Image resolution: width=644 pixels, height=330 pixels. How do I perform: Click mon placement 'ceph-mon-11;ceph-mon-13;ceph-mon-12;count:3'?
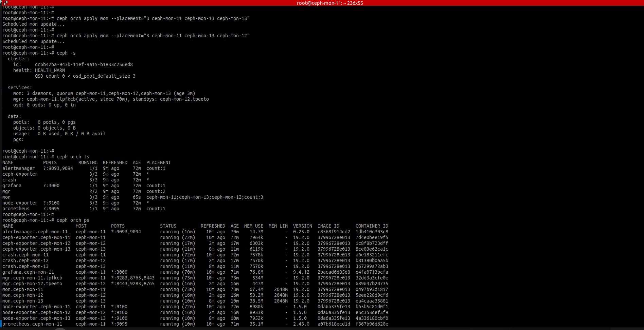[205, 197]
